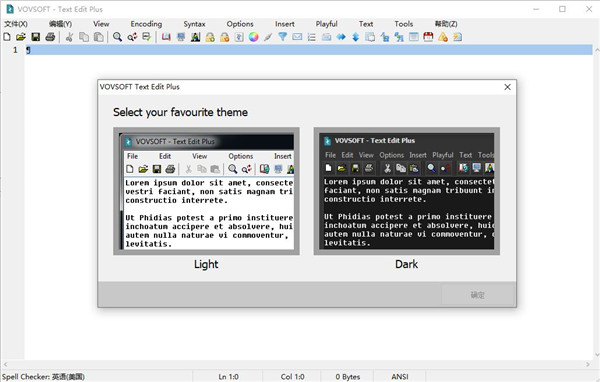
Task: Click the yellow note icon at toolbar end
Action: (458, 37)
